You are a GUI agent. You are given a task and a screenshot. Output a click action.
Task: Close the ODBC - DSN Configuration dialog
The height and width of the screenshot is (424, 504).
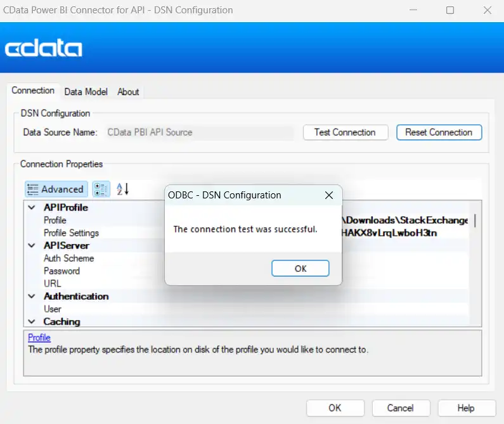[328, 195]
